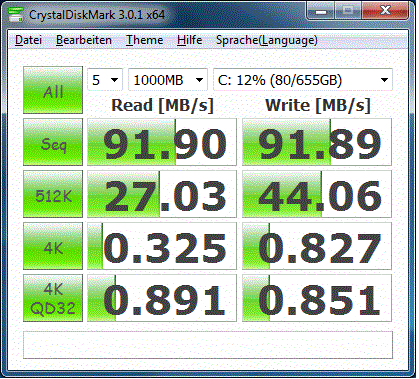This screenshot has width=419, height=379.
Task: Expand the 1000MB test size dropdown
Action: (x=168, y=80)
